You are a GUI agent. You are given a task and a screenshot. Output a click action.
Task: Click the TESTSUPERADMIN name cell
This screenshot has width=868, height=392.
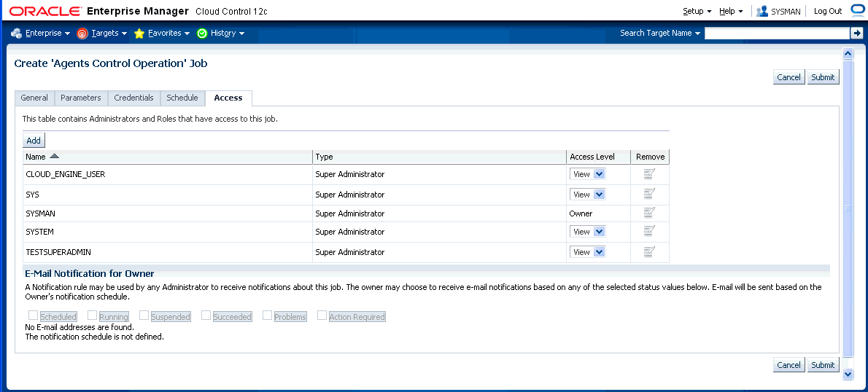click(168, 252)
